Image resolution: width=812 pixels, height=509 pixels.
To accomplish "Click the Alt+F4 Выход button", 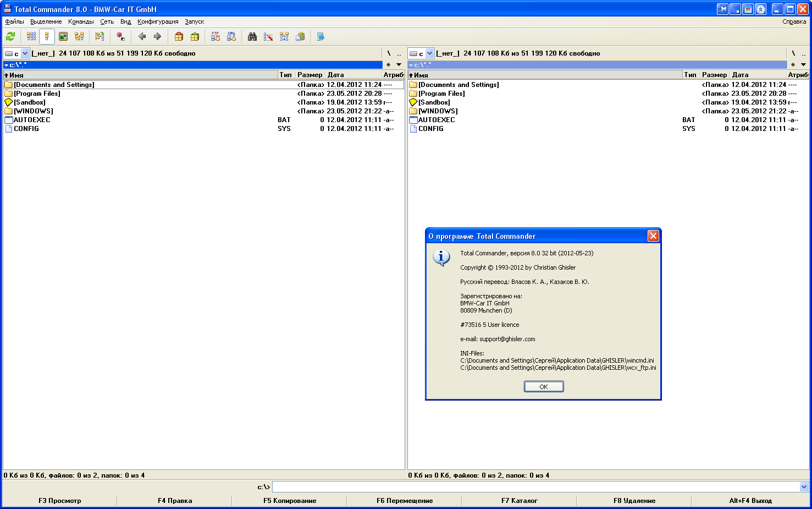I will point(750,501).
